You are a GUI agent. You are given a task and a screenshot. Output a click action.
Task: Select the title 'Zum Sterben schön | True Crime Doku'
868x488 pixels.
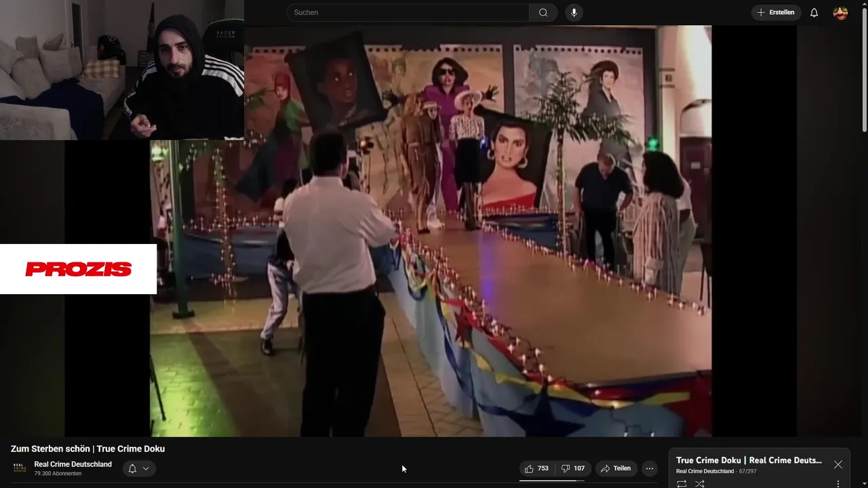click(87, 449)
